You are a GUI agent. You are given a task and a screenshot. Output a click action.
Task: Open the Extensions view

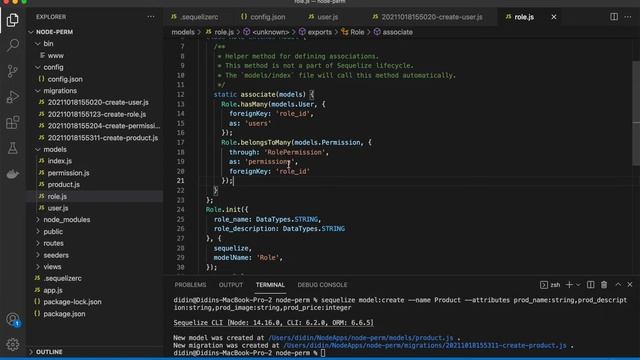(x=13, y=122)
